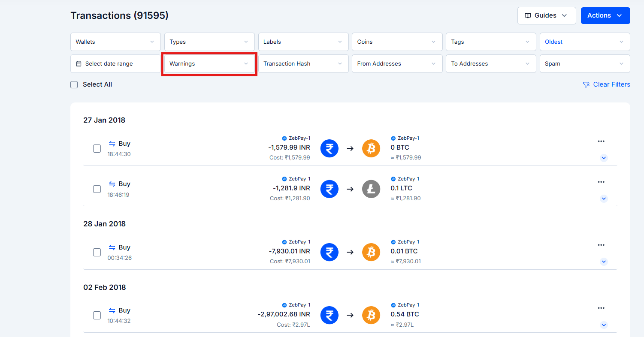Open the Labels filter dropdown
Screen dimensions: 644x337
click(x=303, y=42)
